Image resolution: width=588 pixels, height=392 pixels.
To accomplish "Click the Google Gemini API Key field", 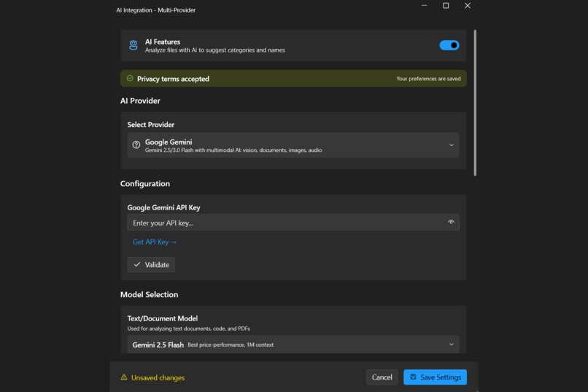I will [293, 223].
